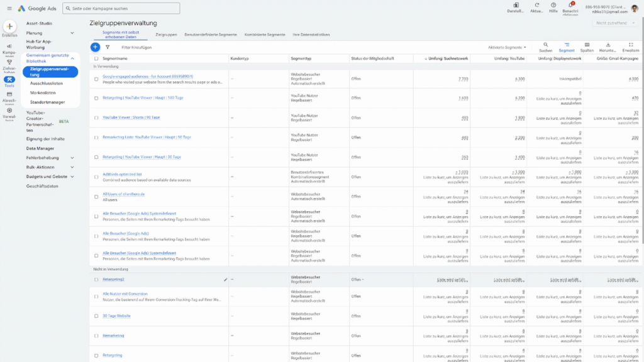Screen dimensions: 644x362
Task: Collapse Gemeinsam genutzte Bibliothek section
Action: point(72,58)
